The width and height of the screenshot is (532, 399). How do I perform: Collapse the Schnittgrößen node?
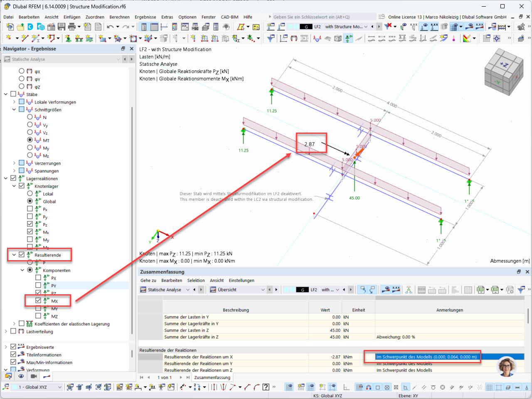click(x=14, y=110)
